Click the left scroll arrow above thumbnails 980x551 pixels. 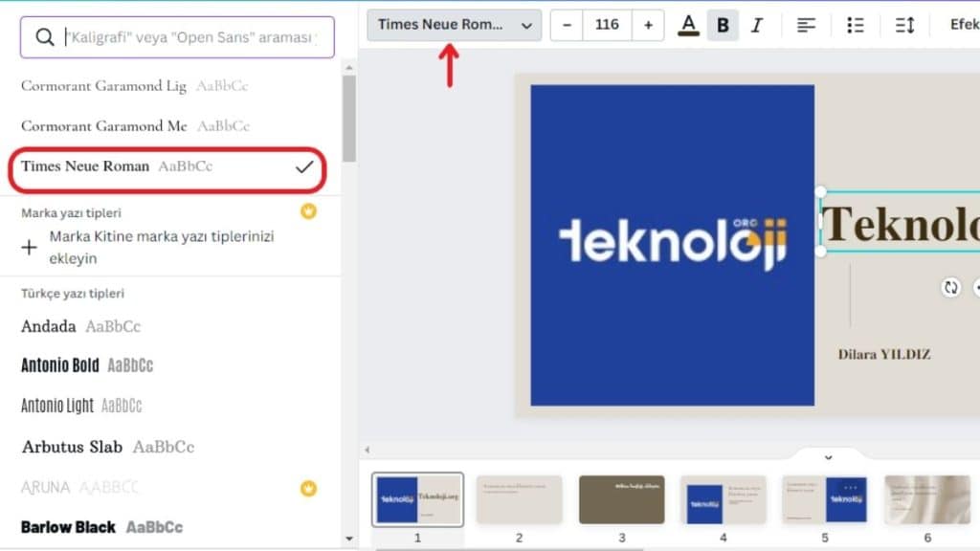pos(367,450)
